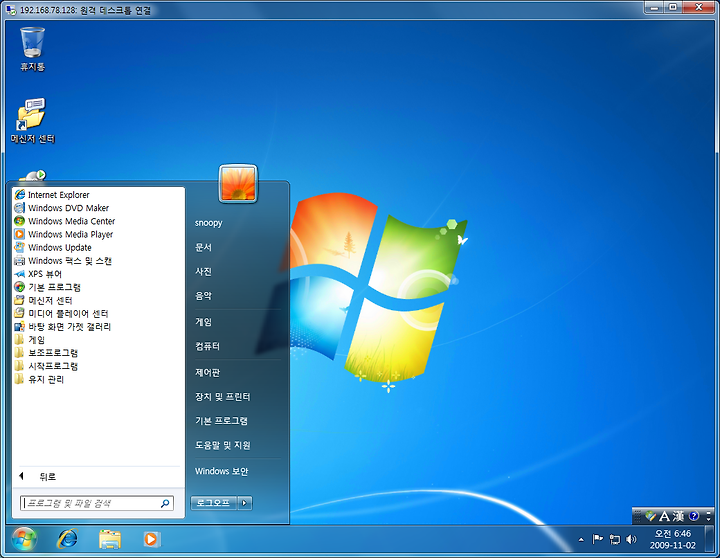Click the Show desktop button
This screenshot has width=720, height=558.
(709, 539)
